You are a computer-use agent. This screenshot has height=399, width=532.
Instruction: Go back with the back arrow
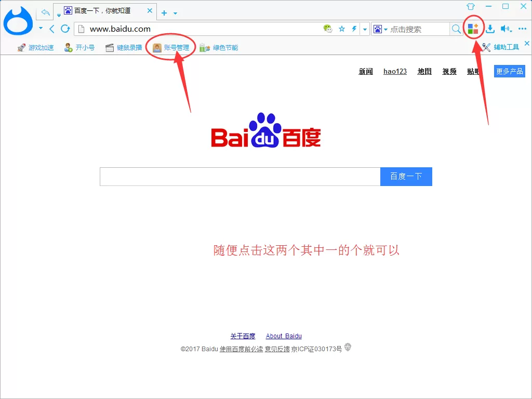click(x=52, y=29)
